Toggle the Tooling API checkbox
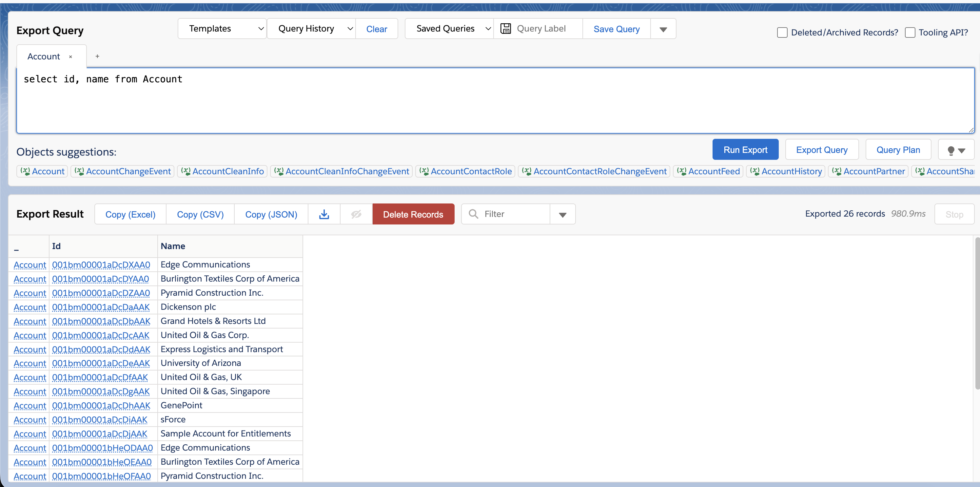This screenshot has height=487, width=980. click(x=910, y=33)
